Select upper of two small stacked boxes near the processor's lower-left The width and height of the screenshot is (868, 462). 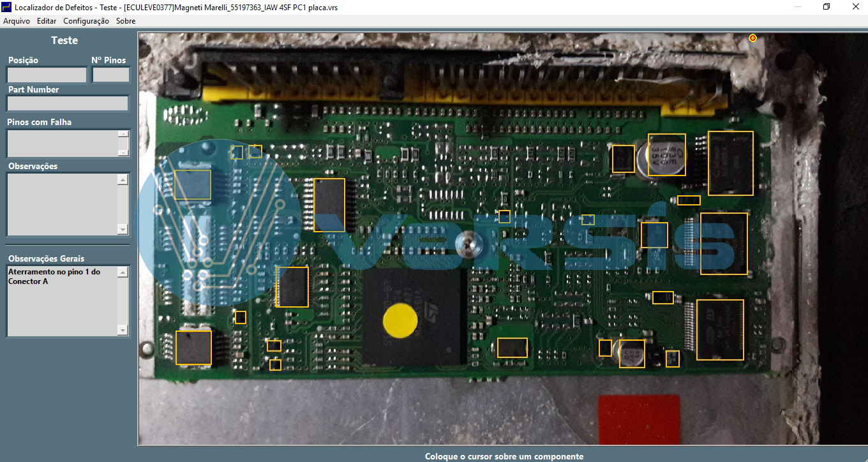point(274,346)
